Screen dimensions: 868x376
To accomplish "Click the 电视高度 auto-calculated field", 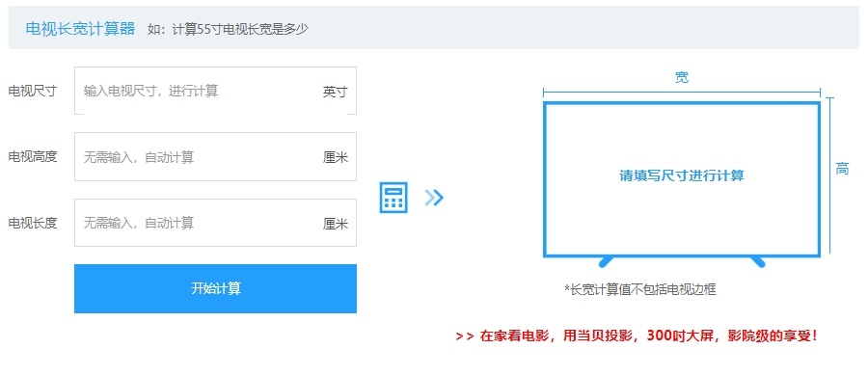I will [215, 157].
